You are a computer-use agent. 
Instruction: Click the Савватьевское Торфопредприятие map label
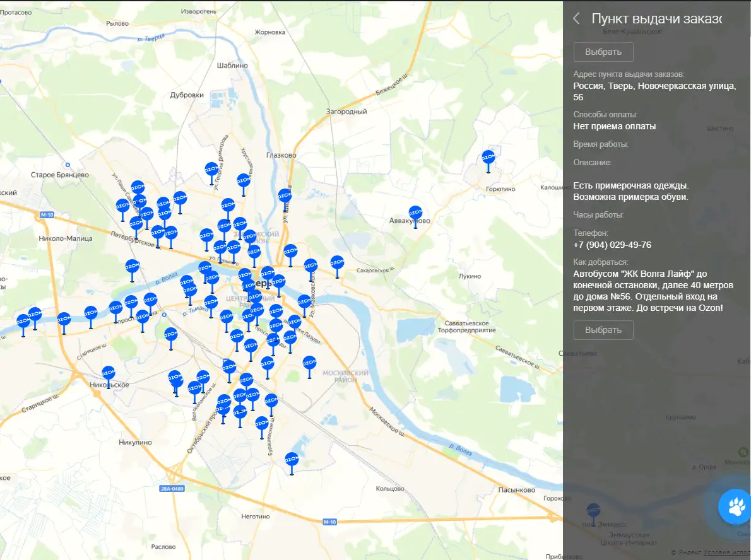(x=467, y=327)
